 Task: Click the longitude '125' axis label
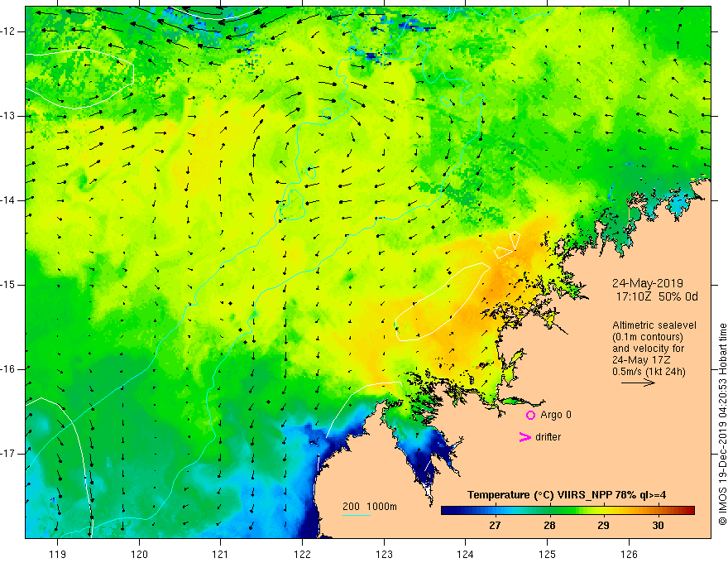coord(548,554)
